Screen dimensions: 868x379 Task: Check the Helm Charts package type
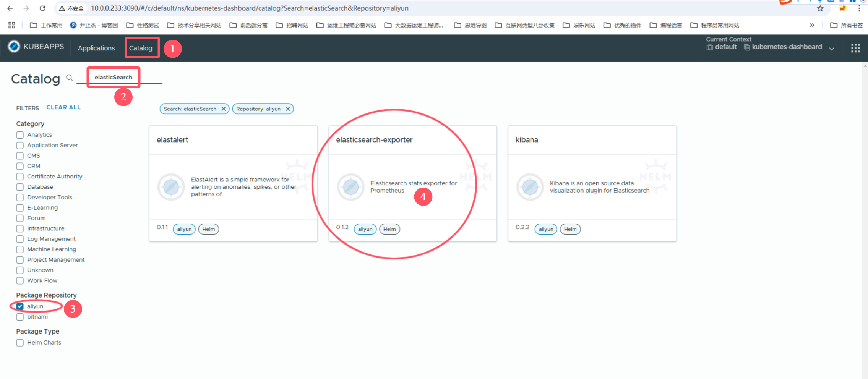click(x=20, y=343)
